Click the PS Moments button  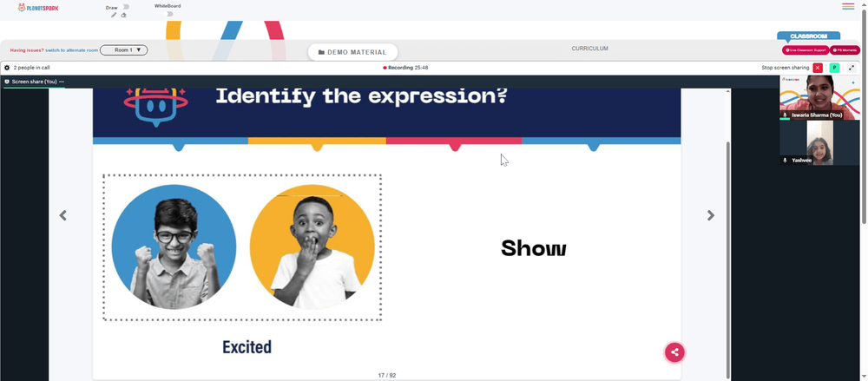[845, 49]
